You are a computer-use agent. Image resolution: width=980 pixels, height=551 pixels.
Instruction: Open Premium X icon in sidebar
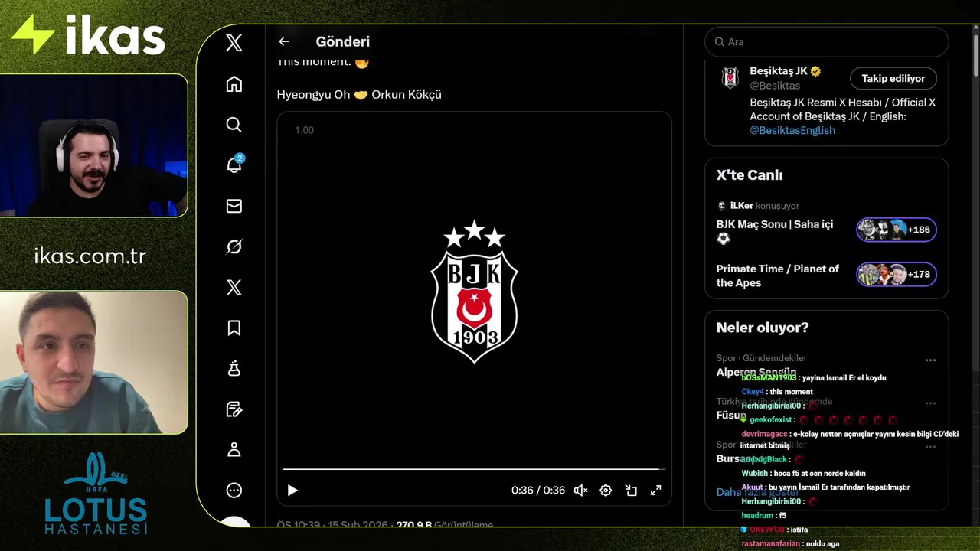click(234, 287)
